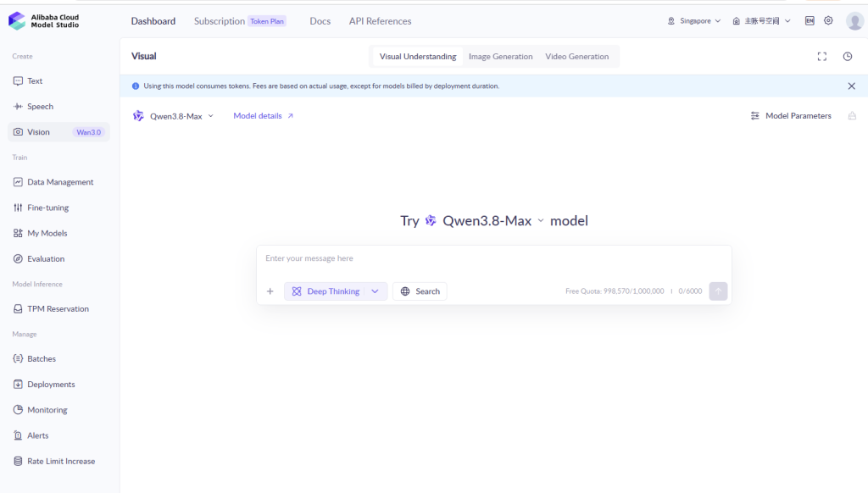Screen dimensions: 868x493
Task: Open the workspace account dropdown
Action: point(762,21)
